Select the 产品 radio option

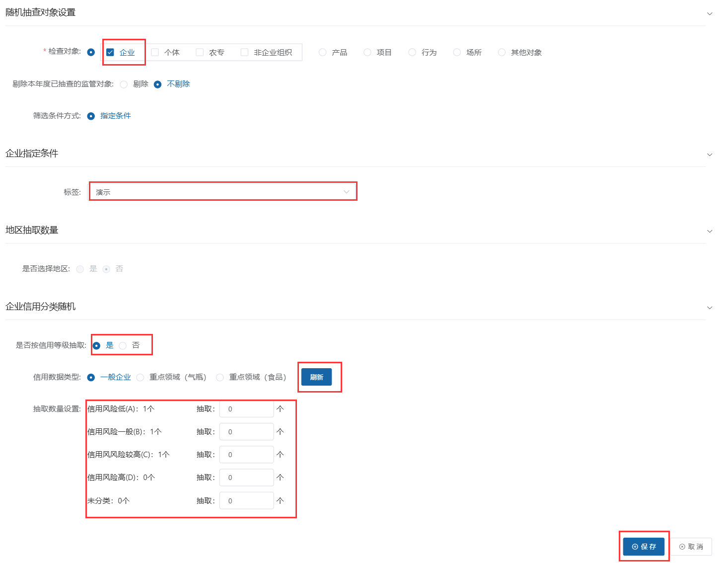click(x=323, y=52)
